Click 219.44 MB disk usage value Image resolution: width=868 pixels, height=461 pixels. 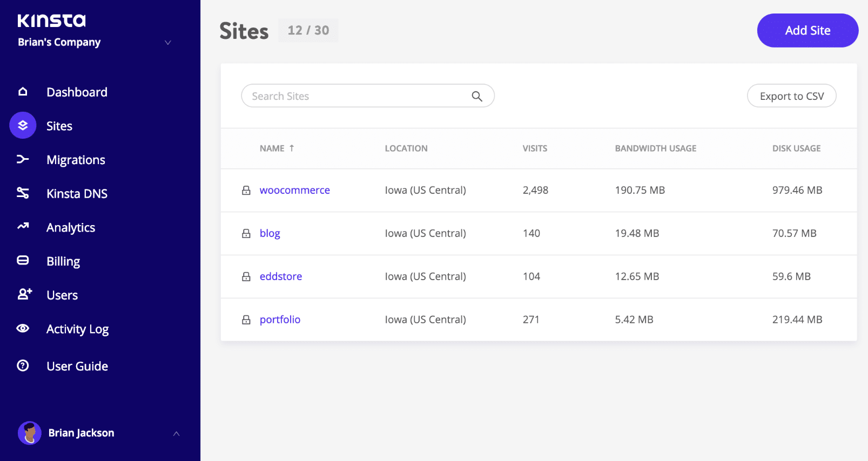coord(797,320)
